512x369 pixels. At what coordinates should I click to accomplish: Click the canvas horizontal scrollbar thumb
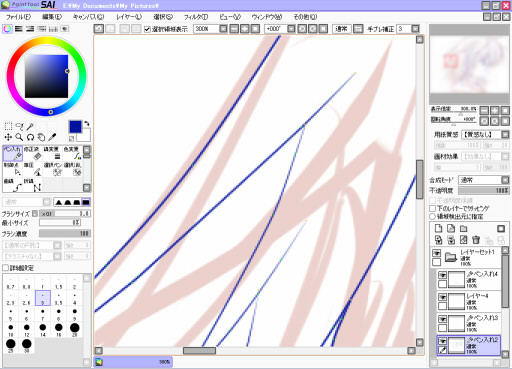[x=199, y=351]
